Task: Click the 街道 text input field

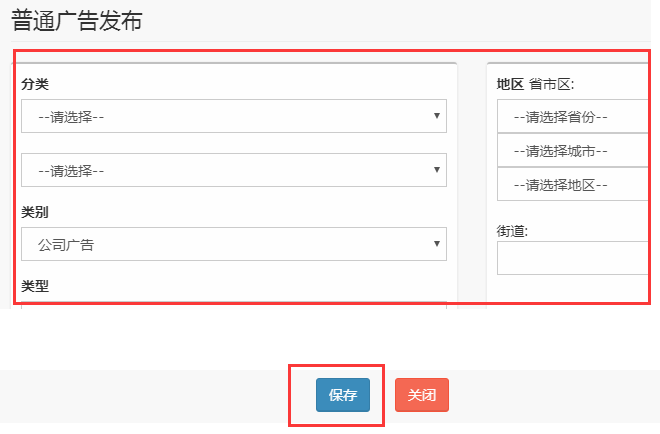Action: tap(572, 258)
